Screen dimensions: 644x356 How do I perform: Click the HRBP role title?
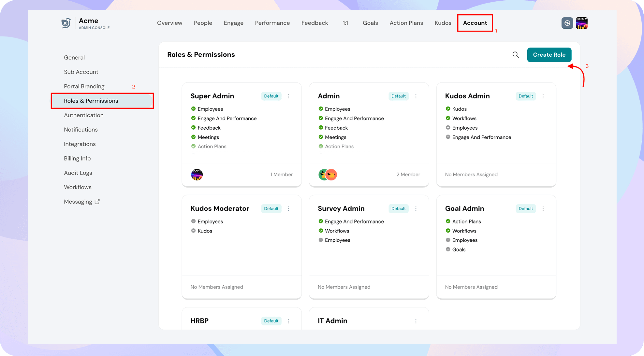point(199,321)
